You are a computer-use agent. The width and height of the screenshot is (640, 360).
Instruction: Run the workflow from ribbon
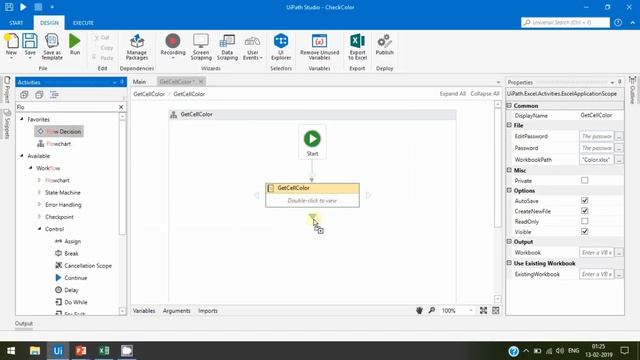(75, 45)
